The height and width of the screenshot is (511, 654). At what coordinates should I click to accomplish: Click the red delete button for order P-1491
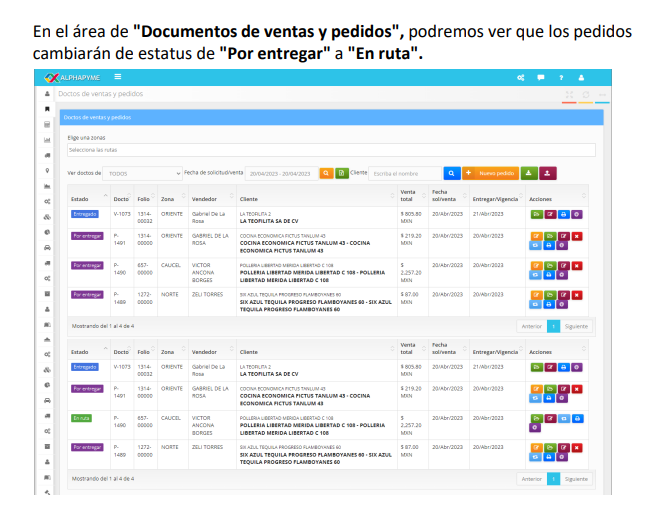[577, 236]
